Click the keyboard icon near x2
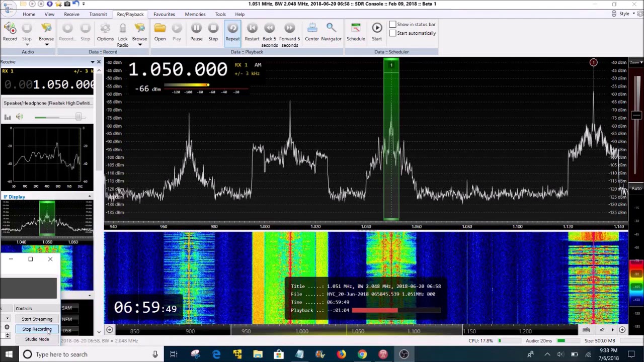 (586, 330)
